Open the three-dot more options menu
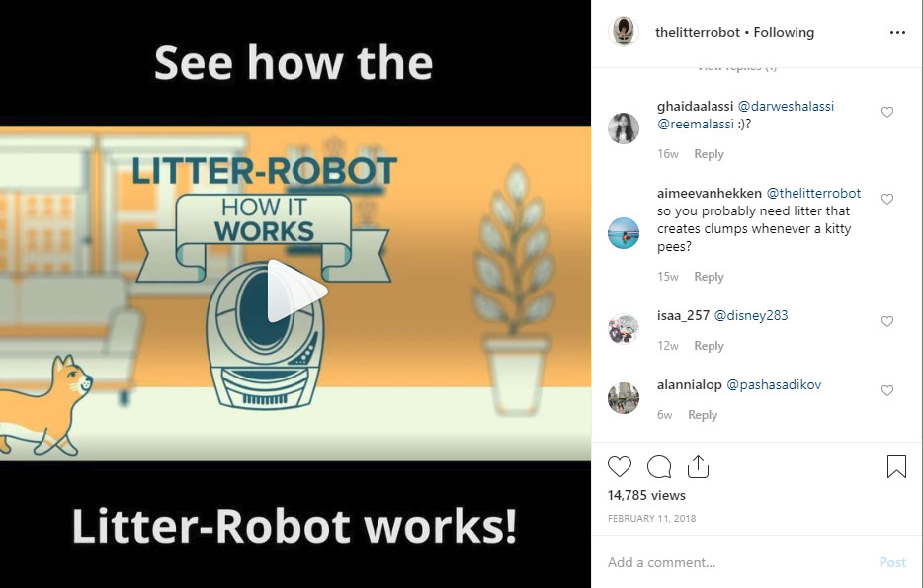The height and width of the screenshot is (588, 923). click(x=897, y=33)
